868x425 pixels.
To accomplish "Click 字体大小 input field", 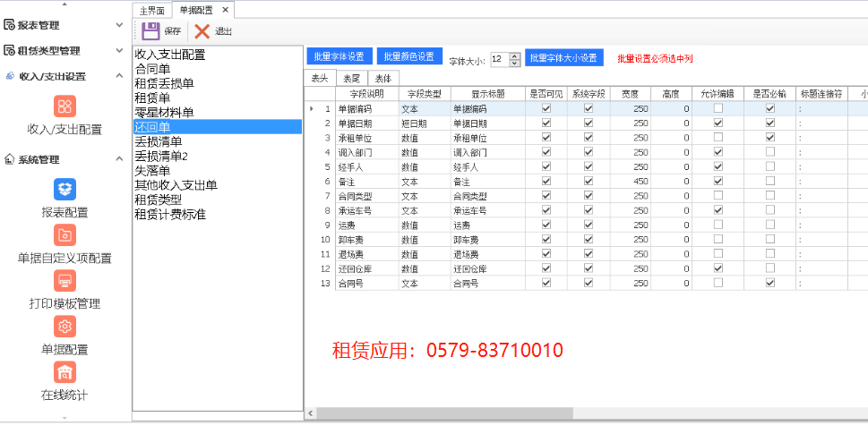I will (x=501, y=59).
